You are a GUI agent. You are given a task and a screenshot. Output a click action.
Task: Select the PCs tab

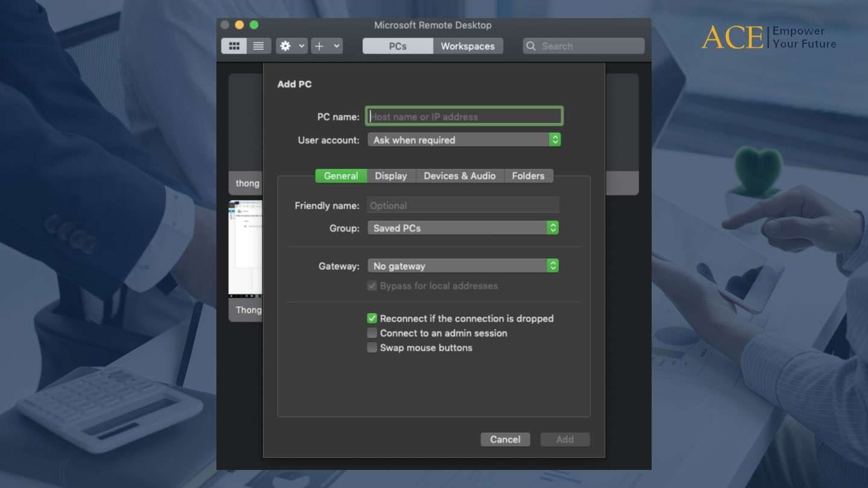398,46
